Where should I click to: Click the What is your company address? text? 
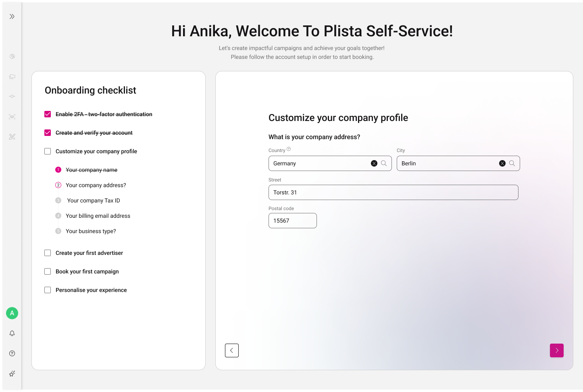click(314, 137)
